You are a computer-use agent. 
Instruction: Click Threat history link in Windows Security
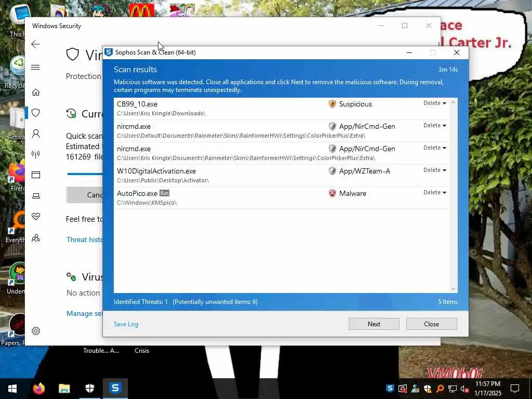point(85,240)
